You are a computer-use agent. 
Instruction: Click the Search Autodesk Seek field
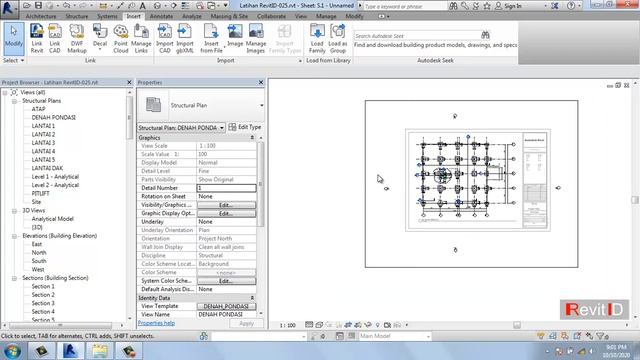418,36
